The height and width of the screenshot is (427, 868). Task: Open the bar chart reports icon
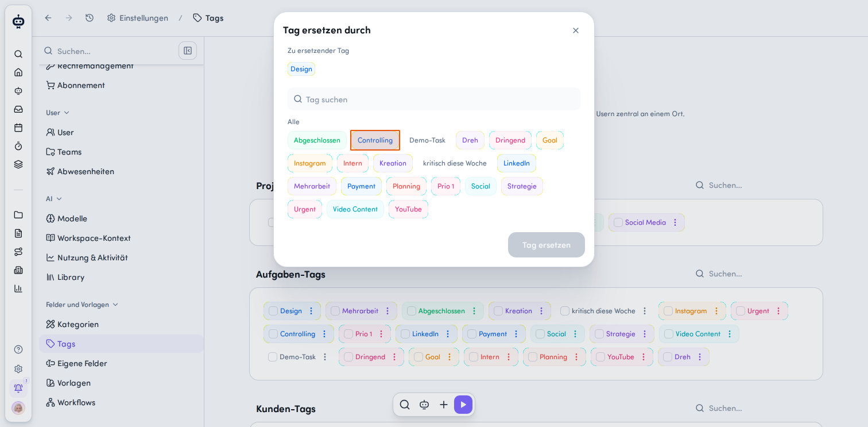pos(18,288)
